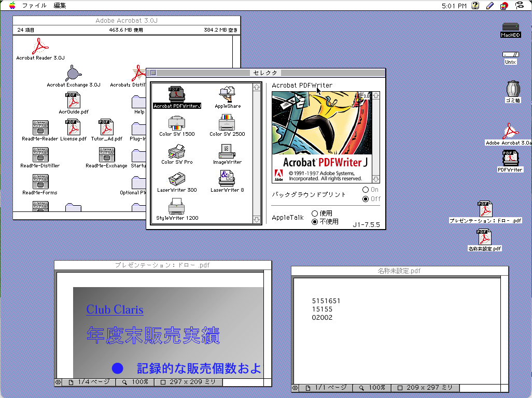Open the Apple menu

12,5
